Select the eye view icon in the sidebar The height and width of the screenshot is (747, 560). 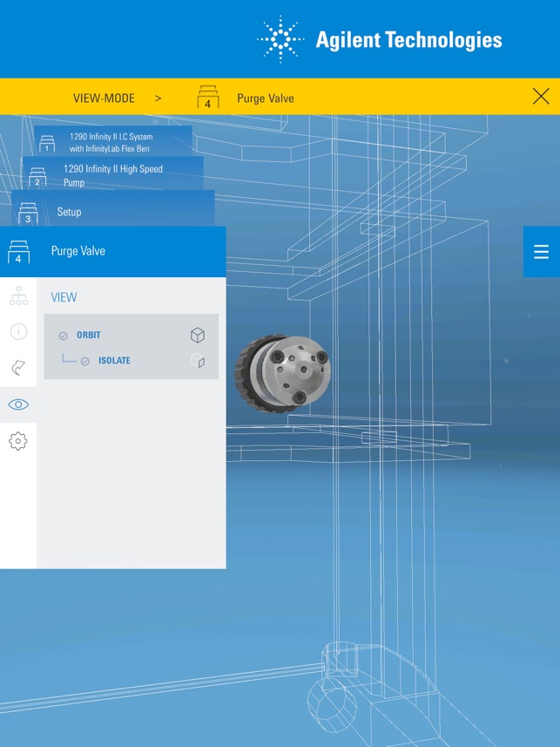tap(18, 404)
